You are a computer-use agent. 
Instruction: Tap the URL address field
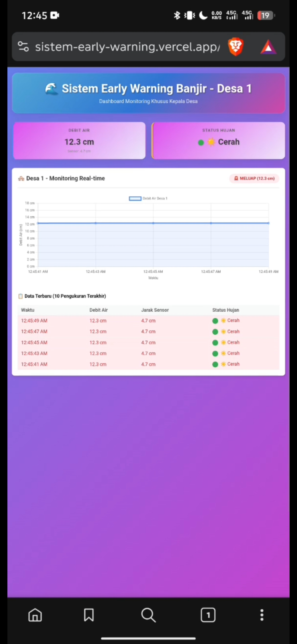pyautogui.click(x=127, y=47)
